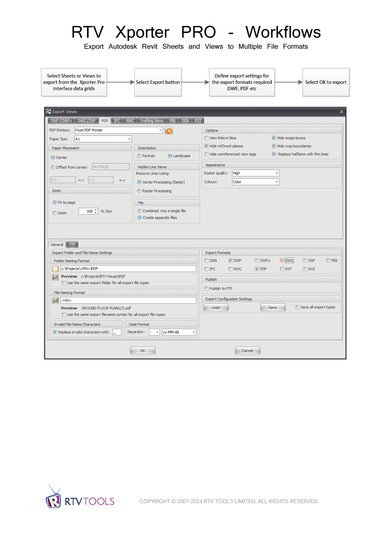
Task: Open the Paper Size dropdown
Action: pos(129,139)
